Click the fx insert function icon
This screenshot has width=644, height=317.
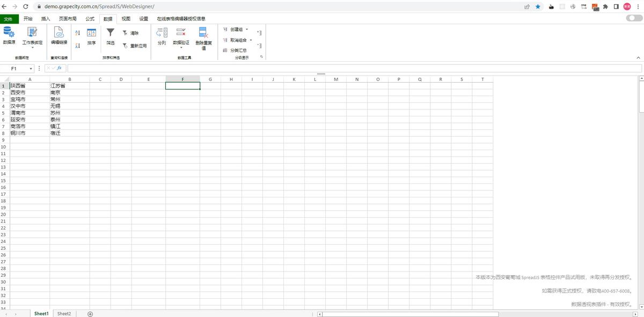coord(60,69)
